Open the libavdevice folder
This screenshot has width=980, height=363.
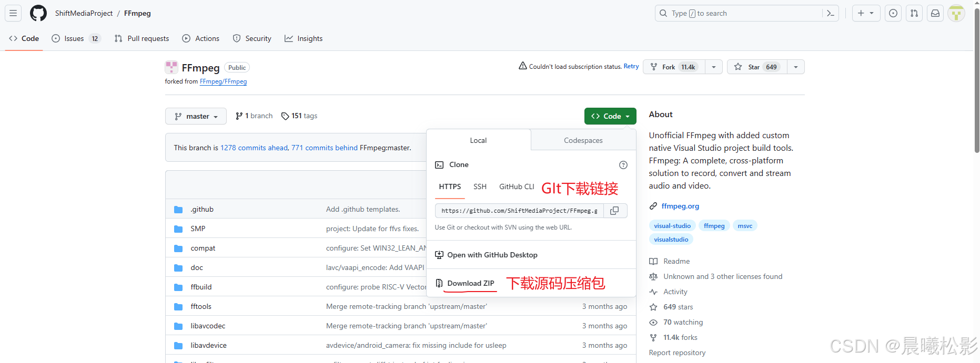pos(208,345)
